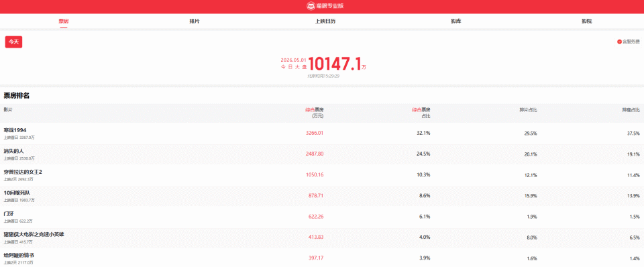Click the 票房排名 section heading
Screen dimensions: 644x267
pos(16,96)
